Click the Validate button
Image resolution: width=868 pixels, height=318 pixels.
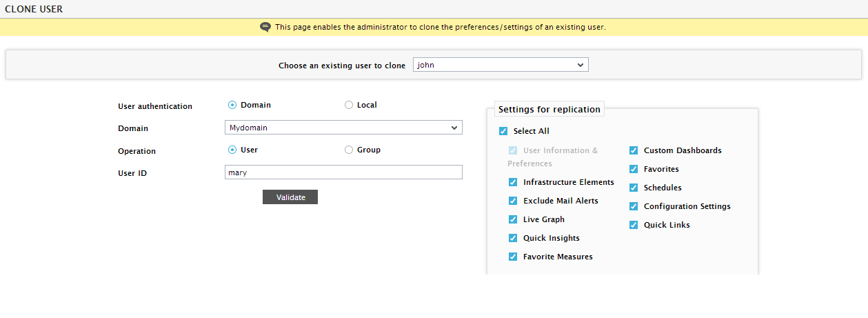click(x=290, y=197)
